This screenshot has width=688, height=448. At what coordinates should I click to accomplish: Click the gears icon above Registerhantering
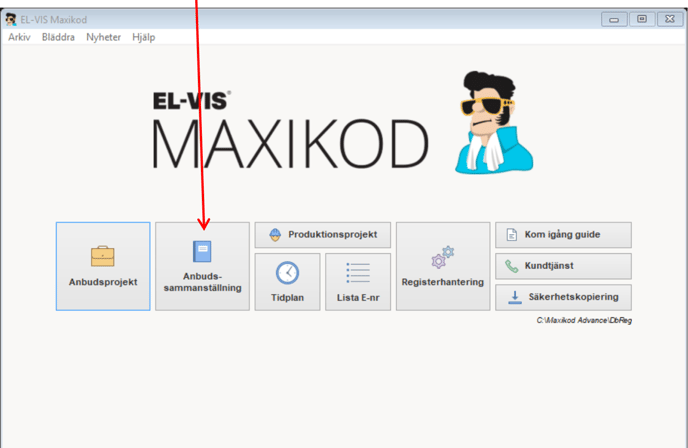(443, 257)
